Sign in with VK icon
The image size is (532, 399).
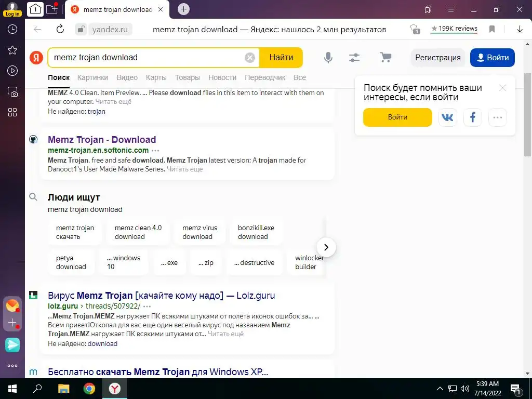point(447,117)
